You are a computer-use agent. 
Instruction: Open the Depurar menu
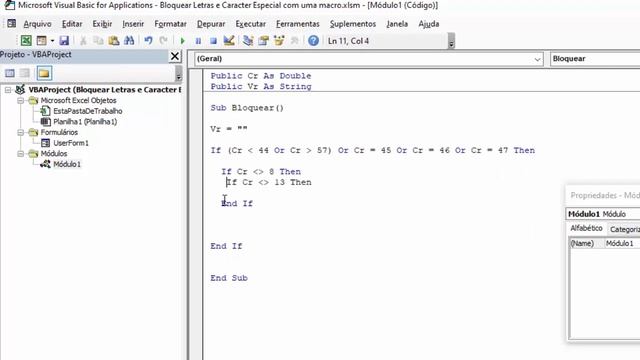click(x=211, y=24)
